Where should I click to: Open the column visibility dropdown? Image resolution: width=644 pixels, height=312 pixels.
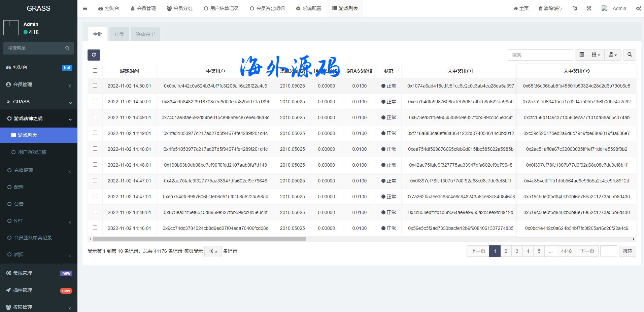[596, 55]
